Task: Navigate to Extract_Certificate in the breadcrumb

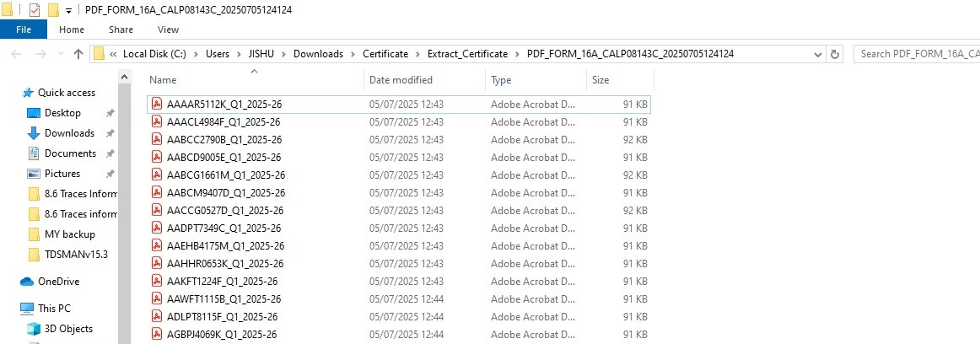Action: click(x=467, y=54)
